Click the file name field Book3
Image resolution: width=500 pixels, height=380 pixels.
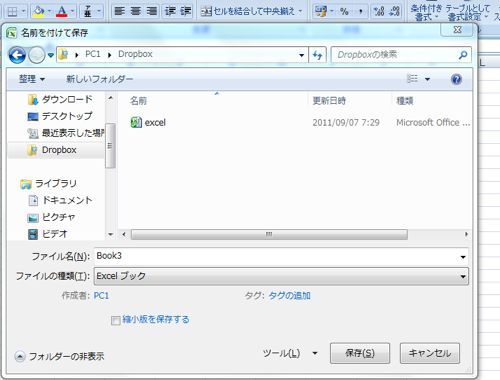tap(276, 256)
